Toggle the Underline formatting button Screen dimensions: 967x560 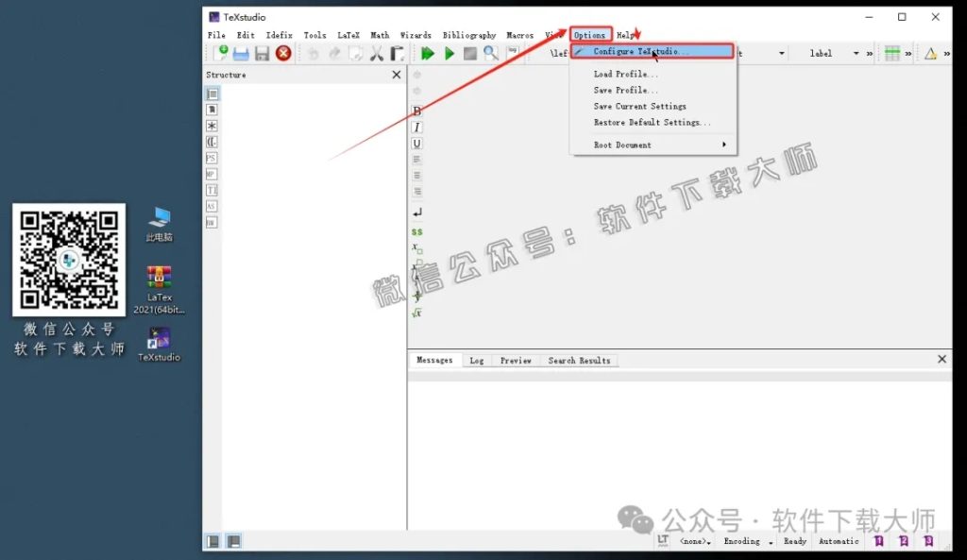(x=417, y=144)
